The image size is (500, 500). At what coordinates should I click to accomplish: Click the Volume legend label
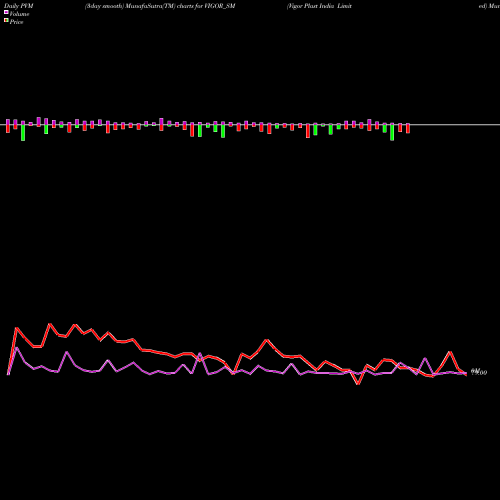pyautogui.click(x=19, y=14)
